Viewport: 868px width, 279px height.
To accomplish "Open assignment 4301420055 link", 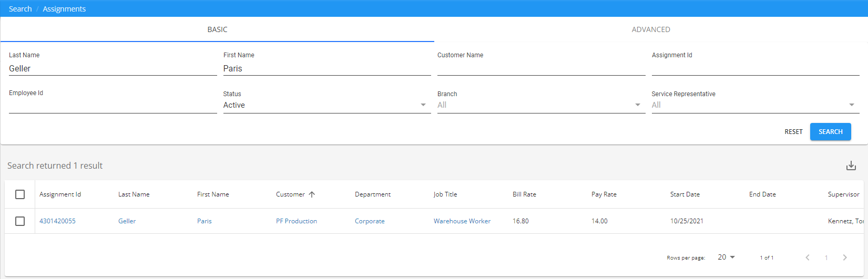I will [57, 221].
